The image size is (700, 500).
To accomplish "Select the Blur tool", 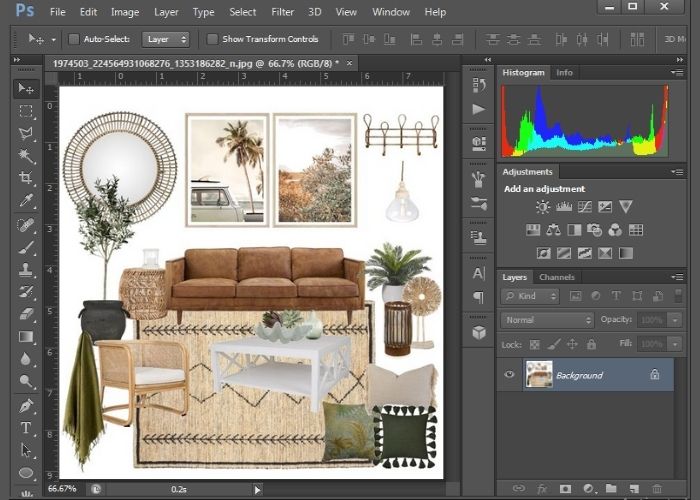I will [26, 358].
